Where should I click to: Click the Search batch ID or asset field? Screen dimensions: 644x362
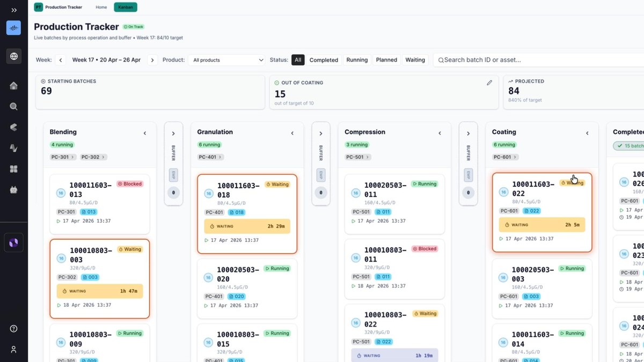pos(539,60)
